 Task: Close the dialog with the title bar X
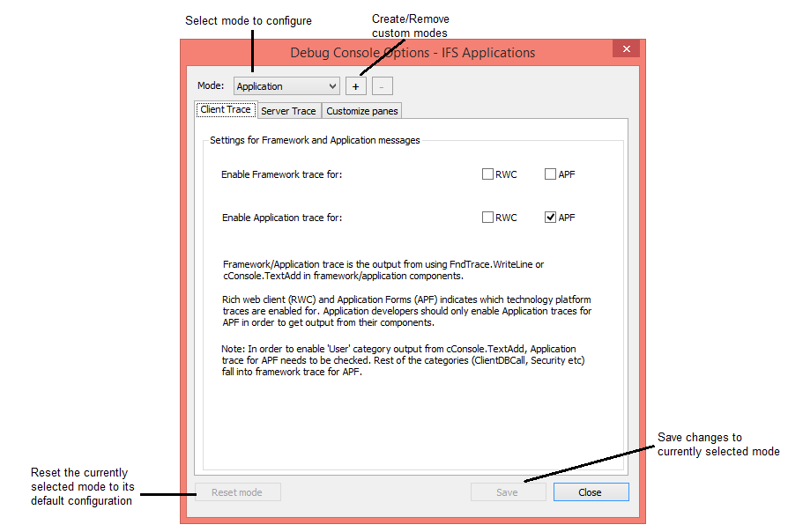tap(626, 49)
